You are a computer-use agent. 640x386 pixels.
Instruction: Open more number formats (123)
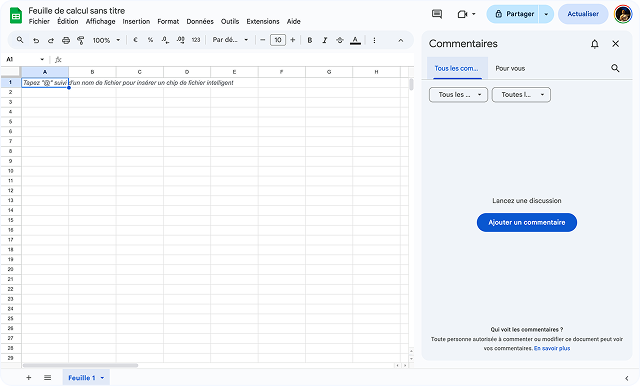click(x=196, y=40)
